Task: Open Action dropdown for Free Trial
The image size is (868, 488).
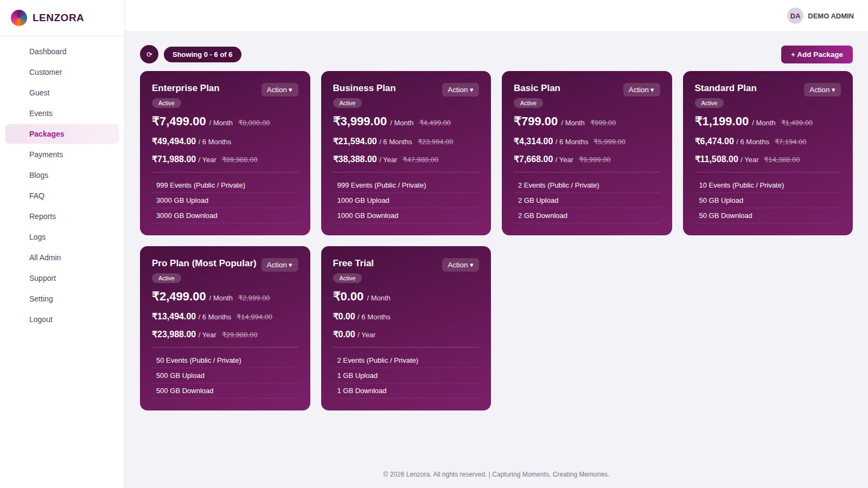Action: click(461, 265)
